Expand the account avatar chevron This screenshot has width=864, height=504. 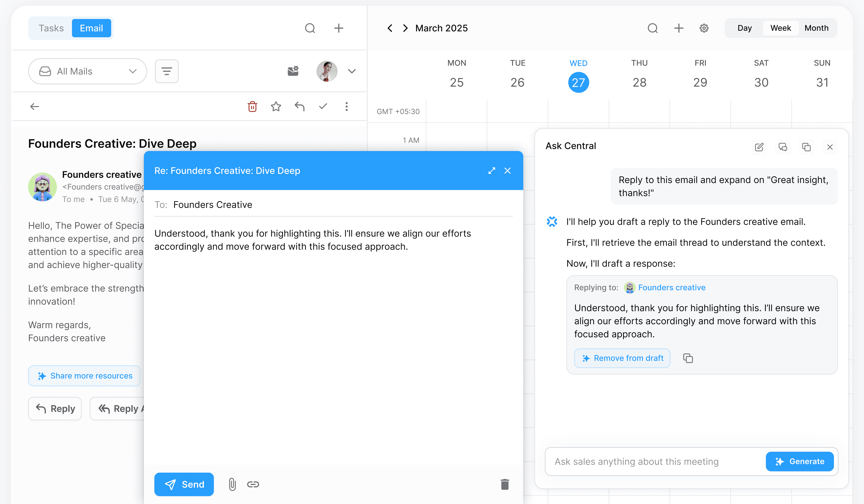point(352,71)
